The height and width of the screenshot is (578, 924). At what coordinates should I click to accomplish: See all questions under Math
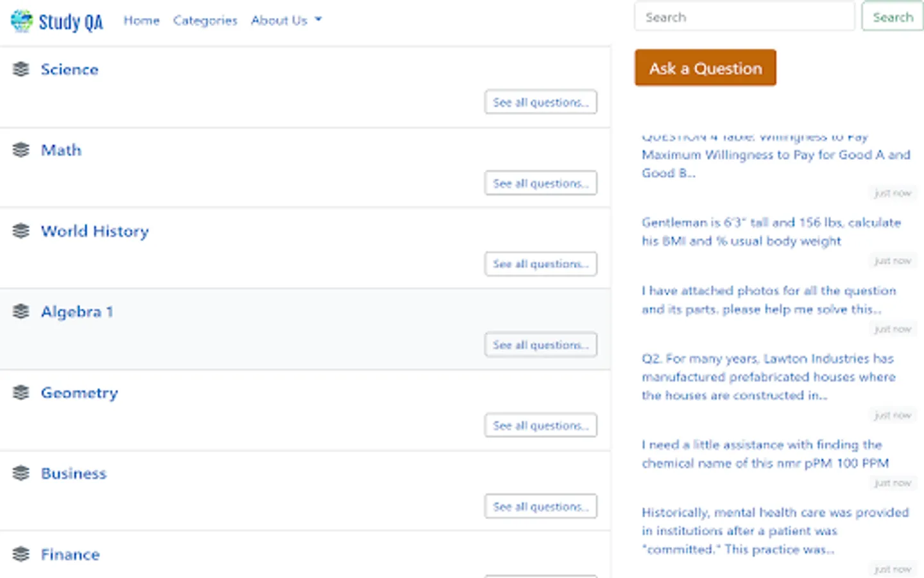pyautogui.click(x=540, y=183)
